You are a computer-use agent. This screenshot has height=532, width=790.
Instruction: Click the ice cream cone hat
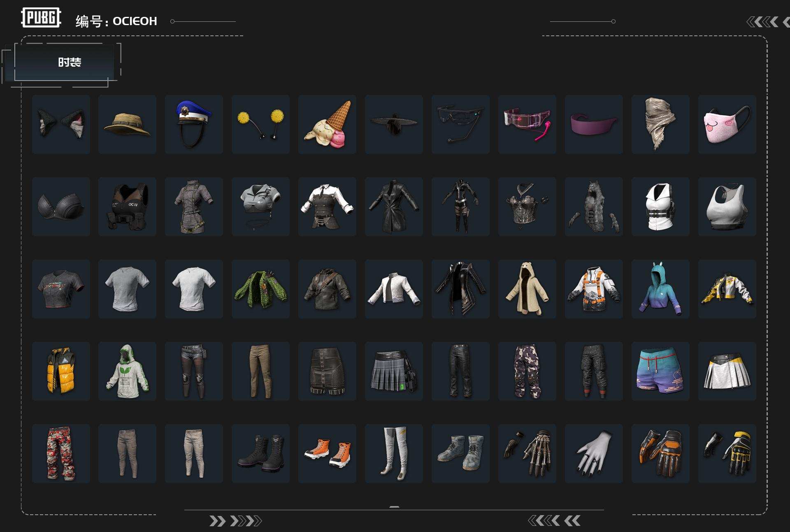pyautogui.click(x=327, y=124)
